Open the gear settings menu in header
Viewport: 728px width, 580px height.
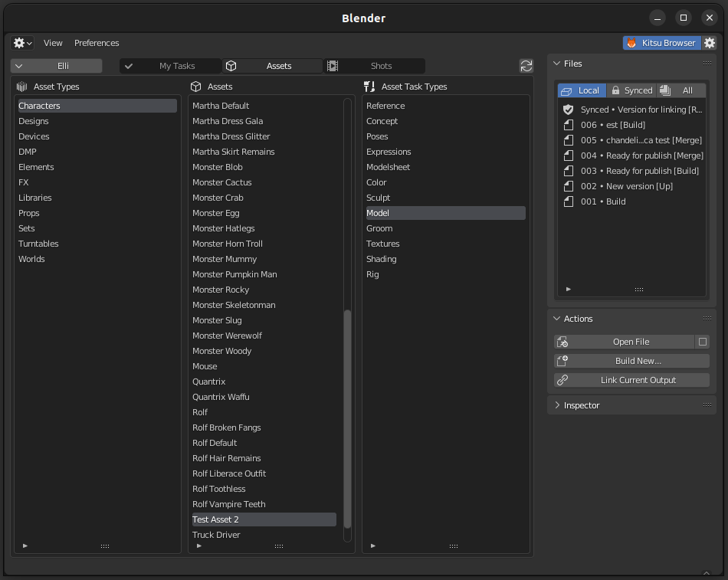(21, 43)
